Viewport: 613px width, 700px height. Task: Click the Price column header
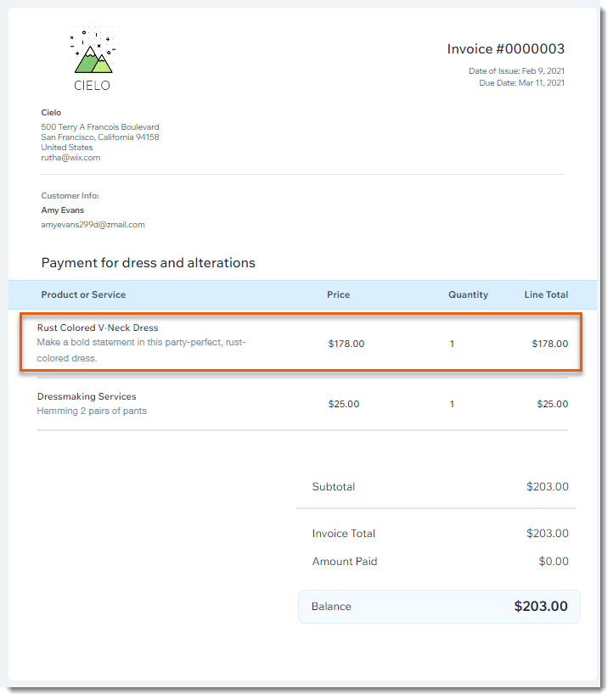tap(338, 294)
